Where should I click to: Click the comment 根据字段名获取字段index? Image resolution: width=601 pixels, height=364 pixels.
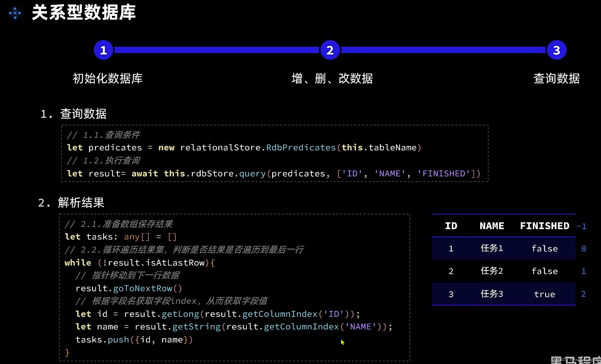click(x=171, y=301)
